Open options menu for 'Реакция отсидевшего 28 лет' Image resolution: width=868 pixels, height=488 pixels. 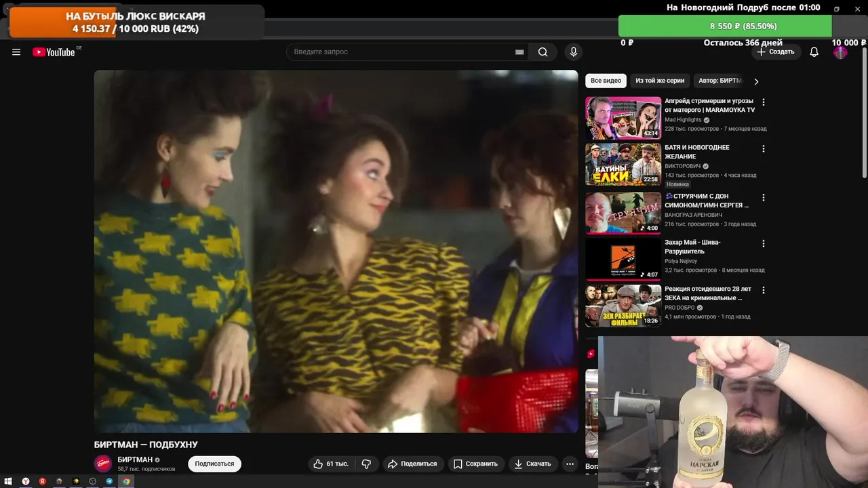764,289
